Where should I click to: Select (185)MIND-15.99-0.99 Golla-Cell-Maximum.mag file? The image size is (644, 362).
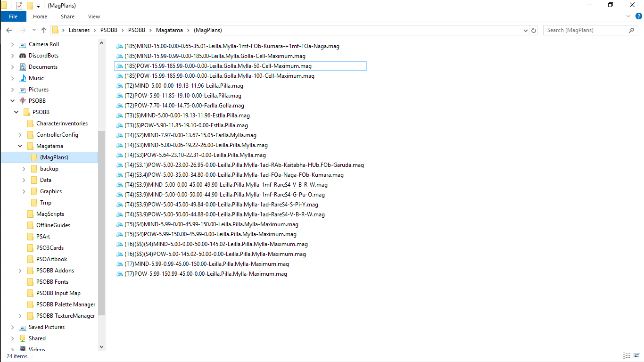tap(215, 56)
